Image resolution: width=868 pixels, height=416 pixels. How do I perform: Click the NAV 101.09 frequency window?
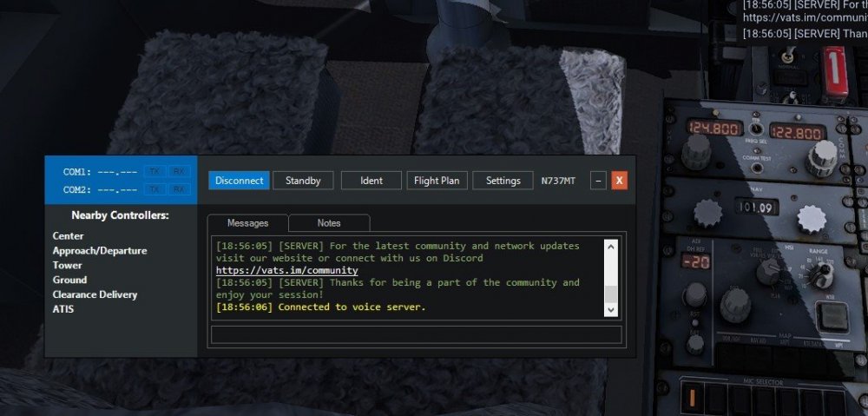tap(757, 208)
